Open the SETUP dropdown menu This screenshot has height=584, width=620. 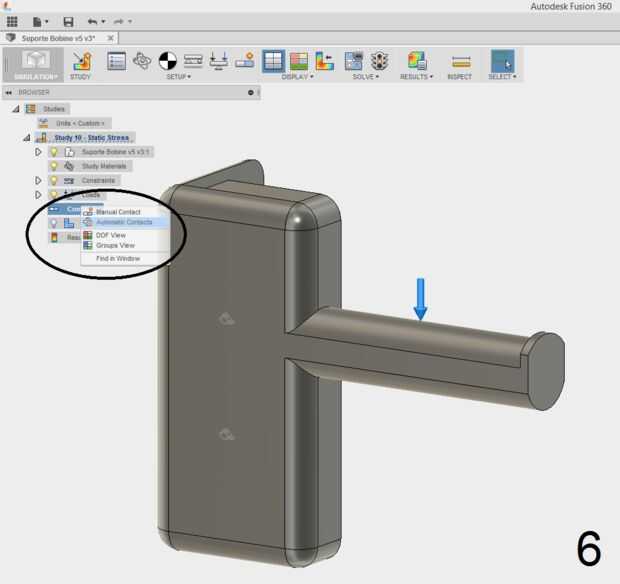[x=178, y=77]
